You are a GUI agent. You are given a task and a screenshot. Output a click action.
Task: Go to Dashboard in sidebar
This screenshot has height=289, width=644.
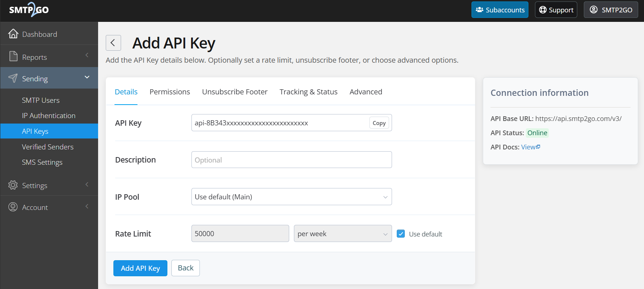coord(49,34)
